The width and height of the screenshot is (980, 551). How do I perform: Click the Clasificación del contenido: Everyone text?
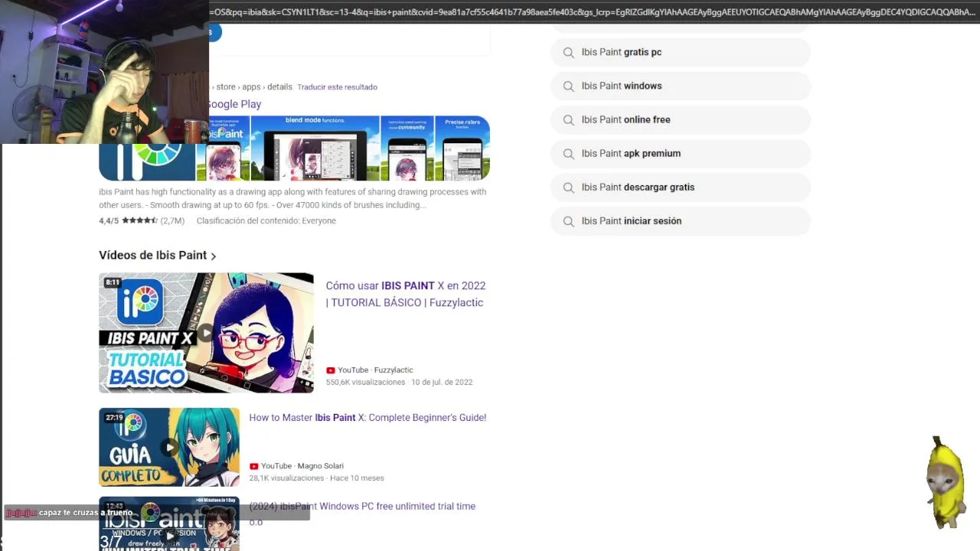pos(266,221)
